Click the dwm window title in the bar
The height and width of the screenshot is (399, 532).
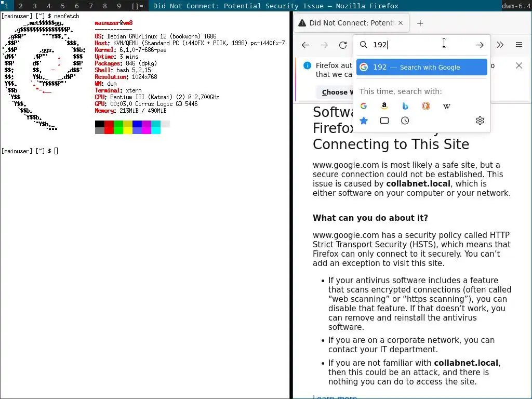point(276,6)
